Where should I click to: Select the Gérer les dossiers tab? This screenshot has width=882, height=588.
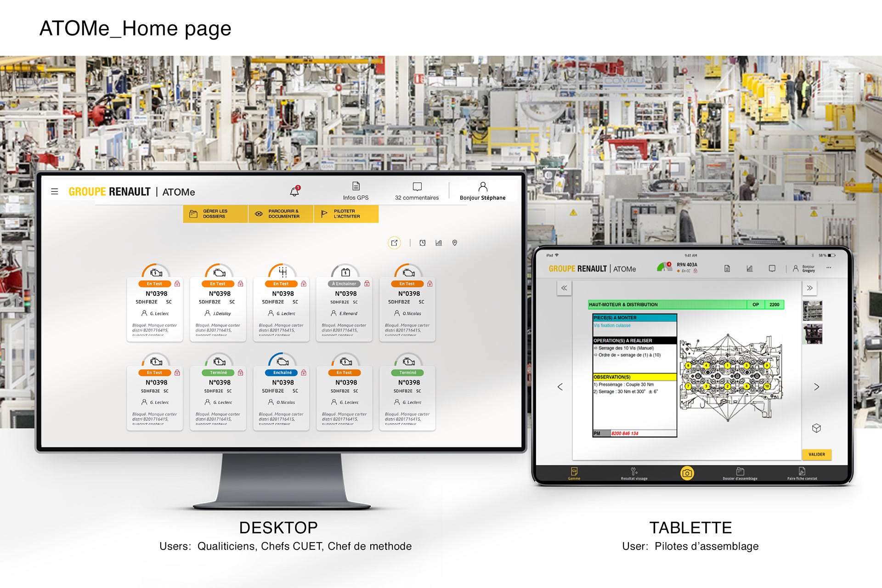coord(215,214)
